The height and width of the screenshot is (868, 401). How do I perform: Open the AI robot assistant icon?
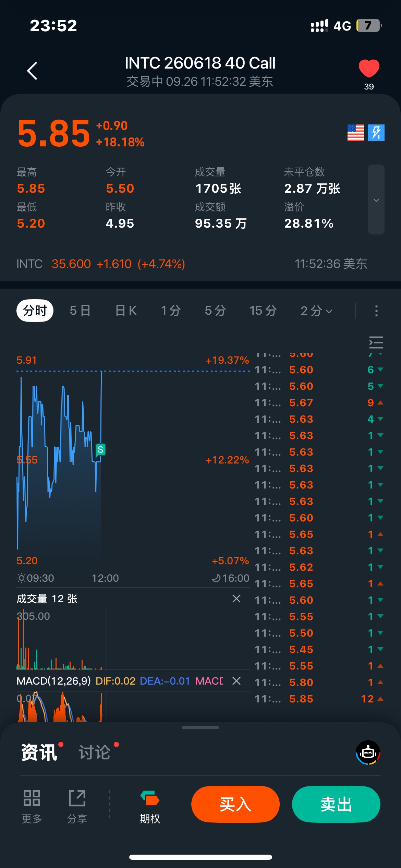click(368, 752)
